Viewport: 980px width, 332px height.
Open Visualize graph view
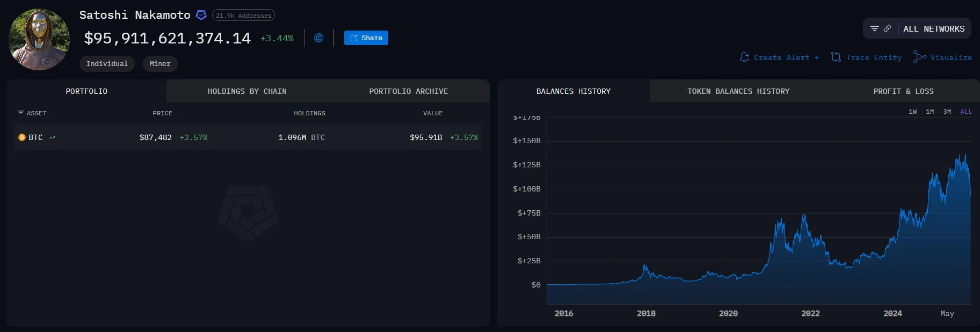tap(942, 57)
